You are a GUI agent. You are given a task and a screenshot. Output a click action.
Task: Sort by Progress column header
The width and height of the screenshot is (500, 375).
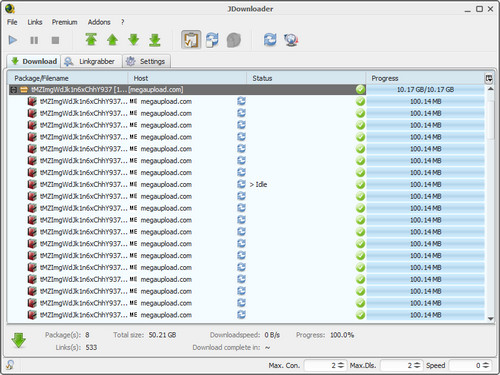point(425,78)
